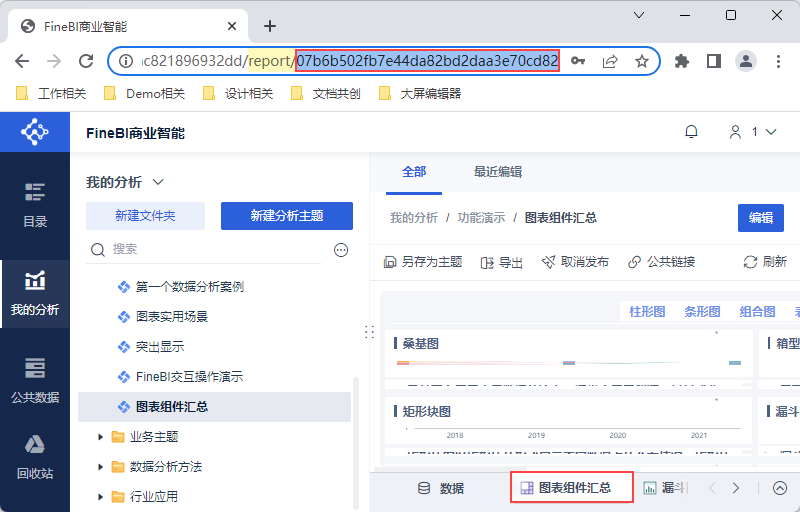The image size is (800, 512).
Task: Open the Chrome profile avatar
Action: pyautogui.click(x=746, y=61)
